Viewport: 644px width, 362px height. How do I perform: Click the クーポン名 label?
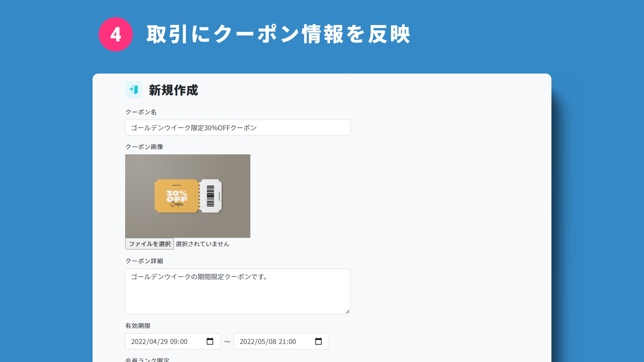tap(141, 112)
